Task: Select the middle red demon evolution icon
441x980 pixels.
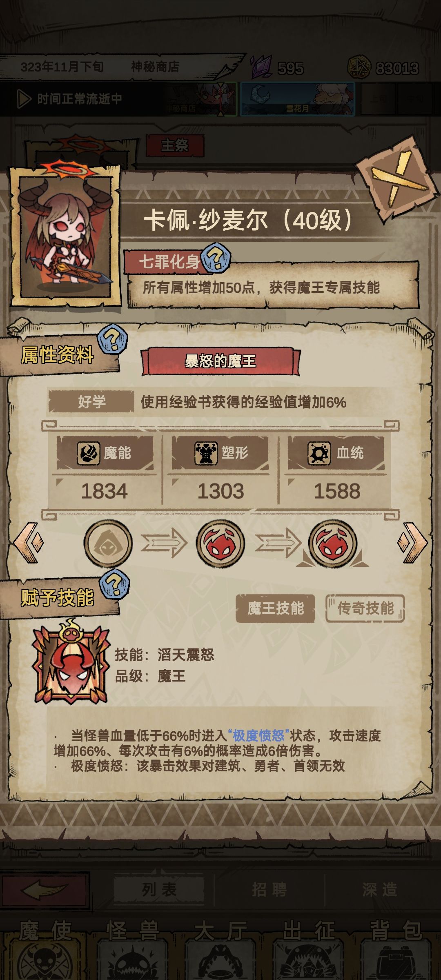Action: click(x=220, y=543)
